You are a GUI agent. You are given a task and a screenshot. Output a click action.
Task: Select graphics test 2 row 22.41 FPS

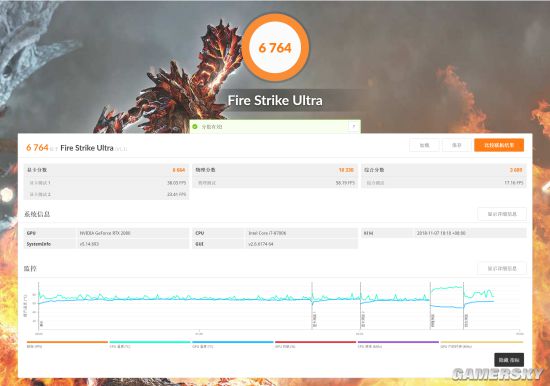pyautogui.click(x=106, y=194)
